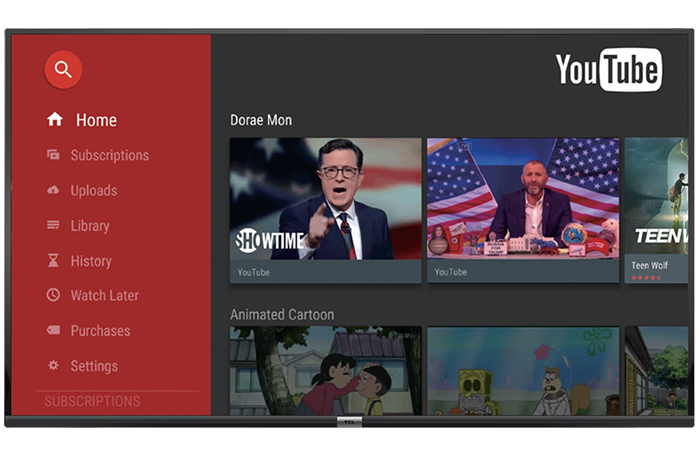The height and width of the screenshot is (469, 700).
Task: Click the Purchases tag icon
Action: coord(54,331)
